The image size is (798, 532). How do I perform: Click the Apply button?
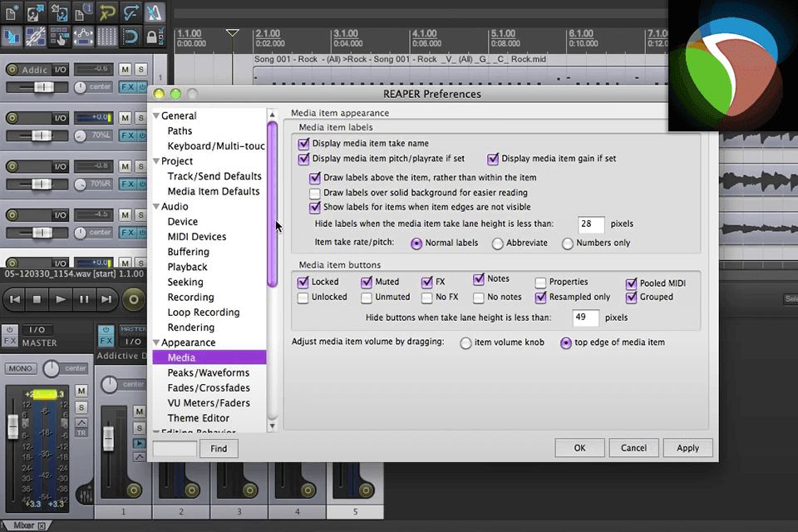[687, 448]
